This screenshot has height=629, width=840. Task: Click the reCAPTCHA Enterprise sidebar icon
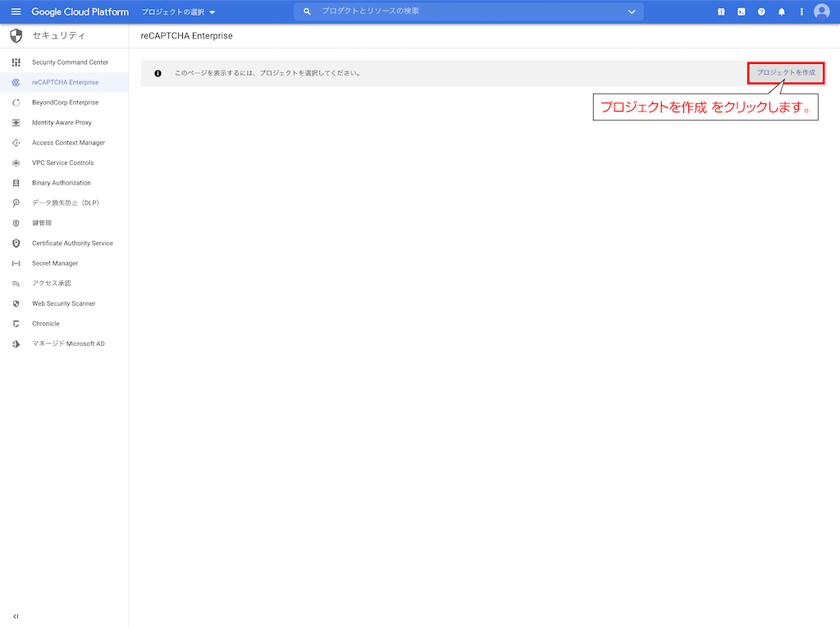[16, 83]
